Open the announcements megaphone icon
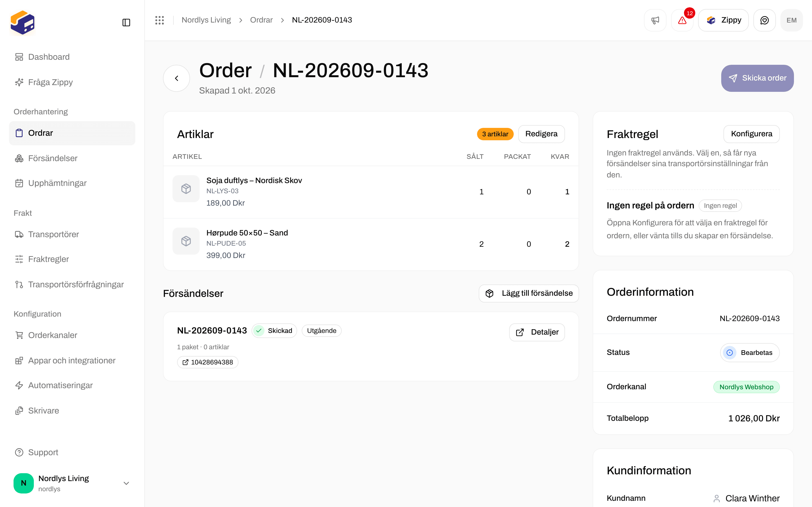Image resolution: width=812 pixels, height=507 pixels. click(655, 20)
